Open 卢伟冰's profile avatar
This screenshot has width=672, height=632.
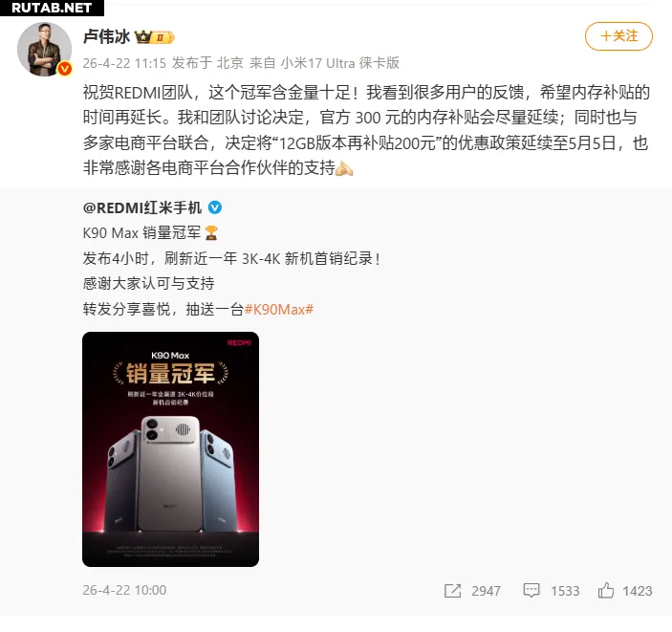[44, 50]
